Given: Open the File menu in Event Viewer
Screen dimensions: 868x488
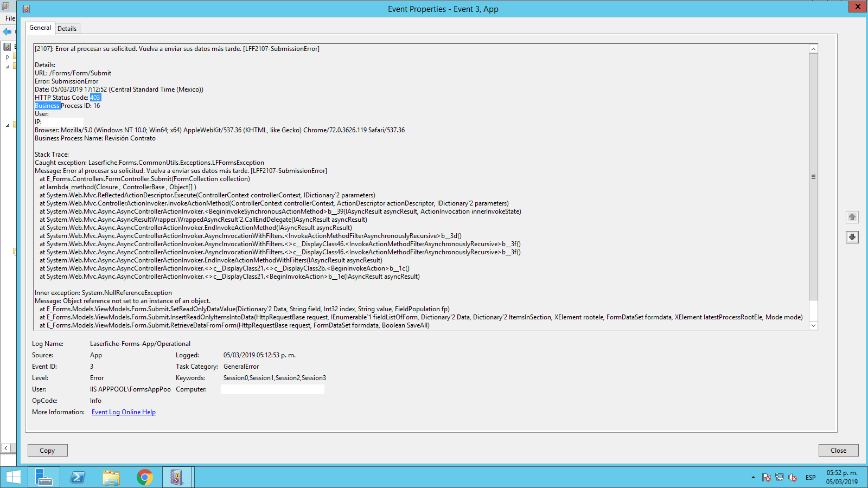Looking at the screenshot, I should 10,18.
